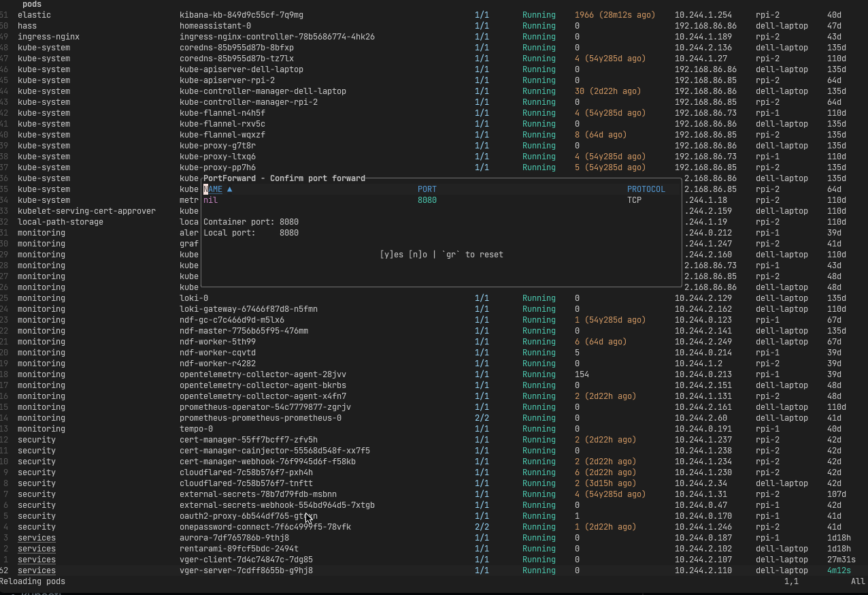Select the ingress-nginx-controller-78b5686774-4hk26 pod
Viewport: 868px width, 595px height.
click(277, 37)
